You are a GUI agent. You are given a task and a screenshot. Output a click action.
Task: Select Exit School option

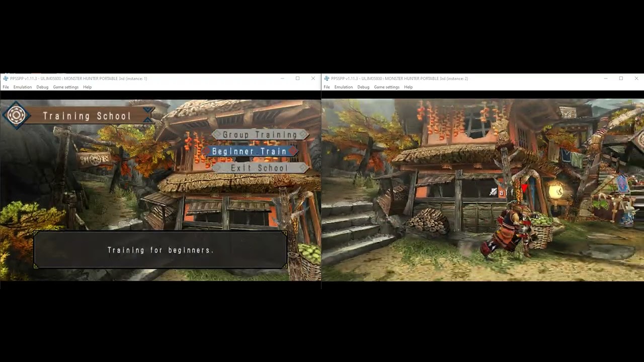pyautogui.click(x=260, y=168)
